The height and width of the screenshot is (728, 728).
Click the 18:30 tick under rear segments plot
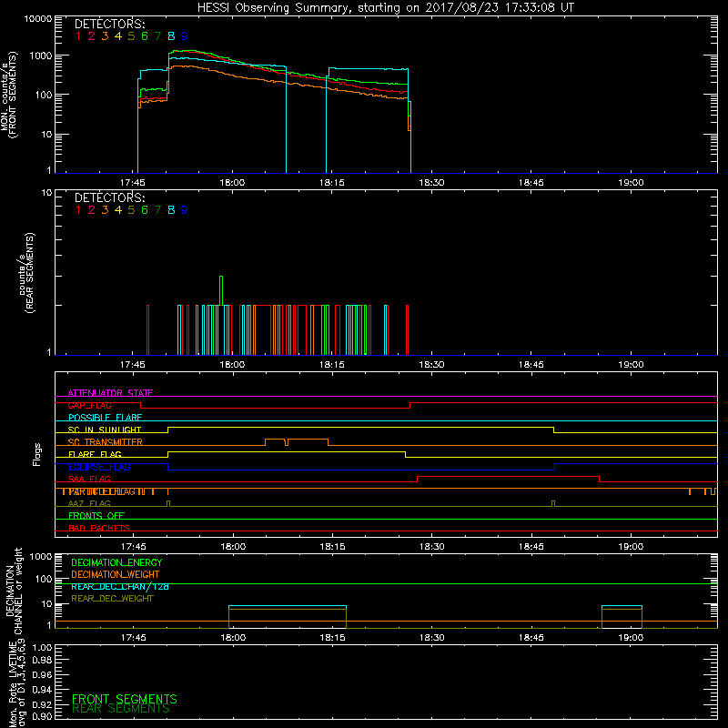pos(431,365)
